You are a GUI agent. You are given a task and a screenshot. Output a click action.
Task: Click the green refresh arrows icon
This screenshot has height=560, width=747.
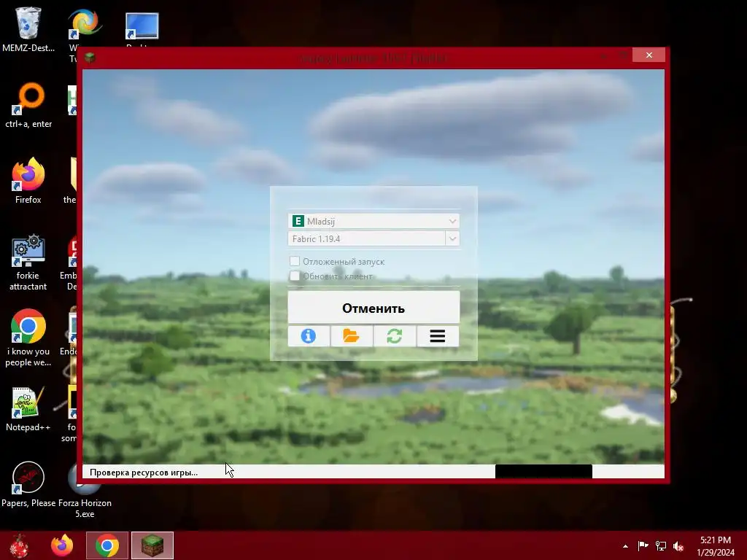[395, 336]
